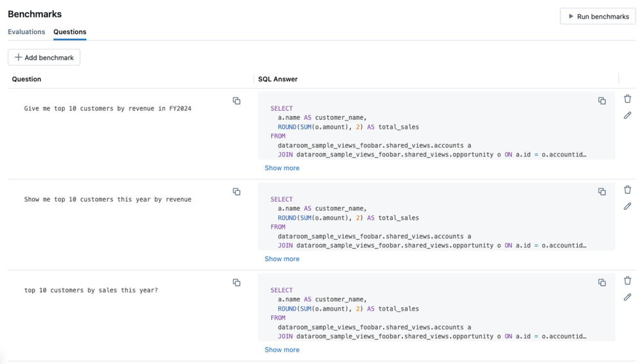Switch to the Evaluations tab
The height and width of the screenshot is (364, 642).
pos(26,31)
